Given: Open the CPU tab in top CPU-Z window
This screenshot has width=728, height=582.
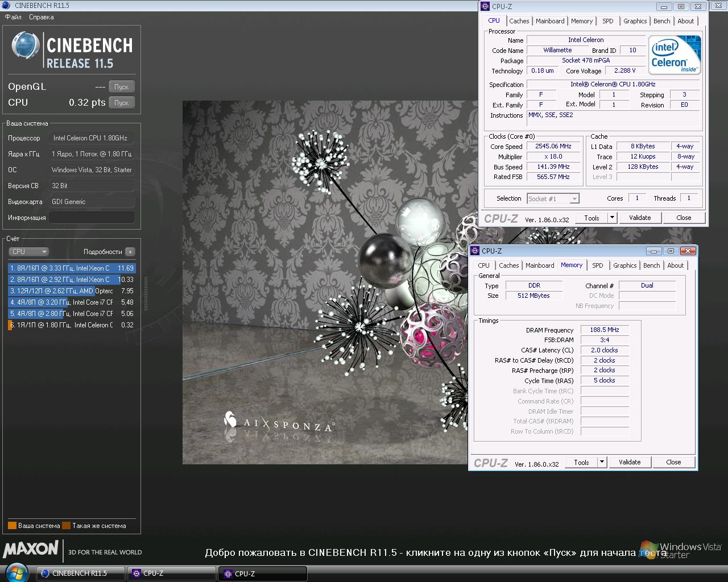Looking at the screenshot, I should (x=494, y=20).
